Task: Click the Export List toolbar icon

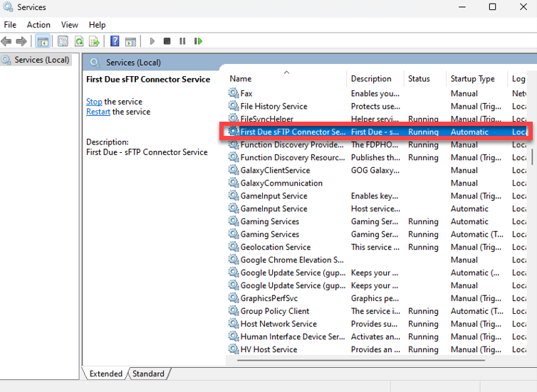Action: pos(94,41)
